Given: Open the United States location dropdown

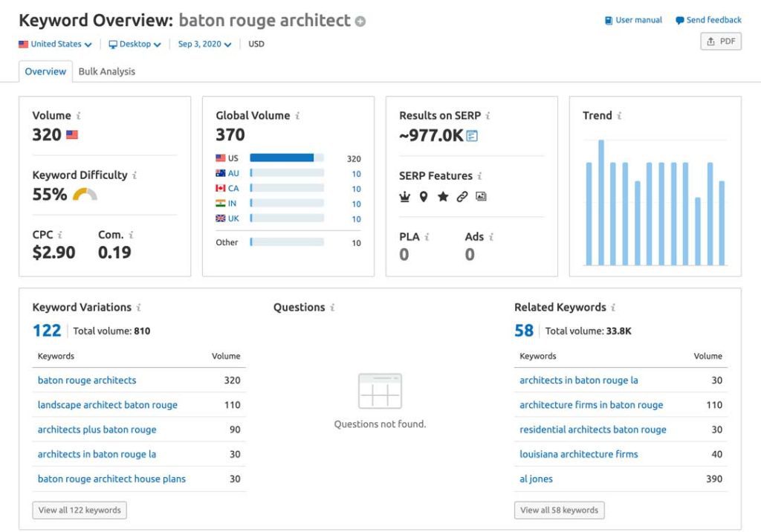Looking at the screenshot, I should (x=54, y=44).
